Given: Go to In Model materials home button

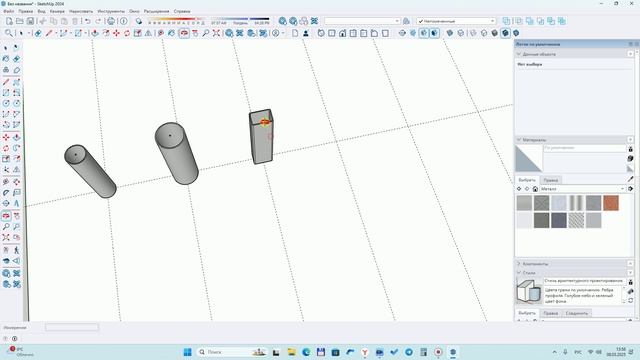Looking at the screenshot, I should (x=535, y=189).
